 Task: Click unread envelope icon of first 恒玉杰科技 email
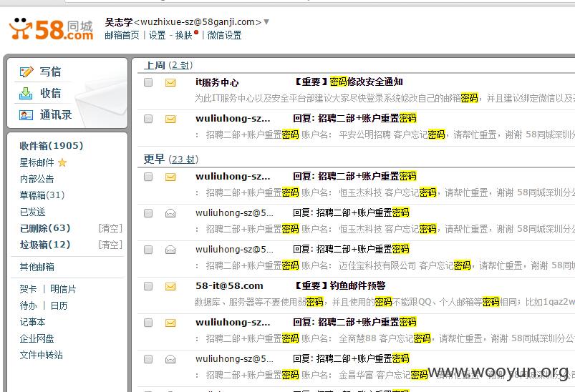pos(170,177)
